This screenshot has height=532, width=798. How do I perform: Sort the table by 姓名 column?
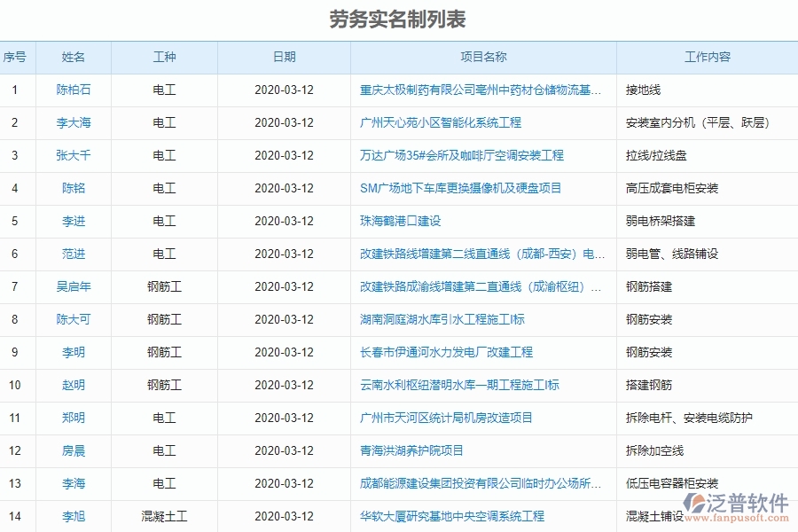(73, 56)
